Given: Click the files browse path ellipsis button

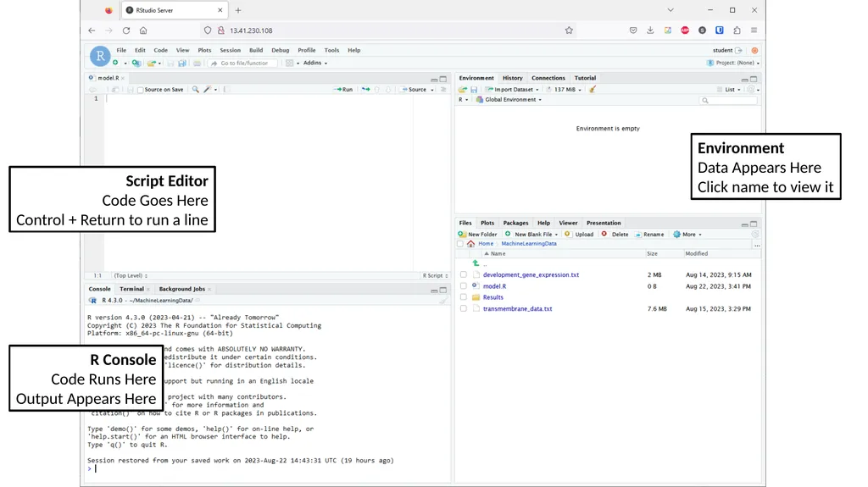Looking at the screenshot, I should tap(757, 244).
